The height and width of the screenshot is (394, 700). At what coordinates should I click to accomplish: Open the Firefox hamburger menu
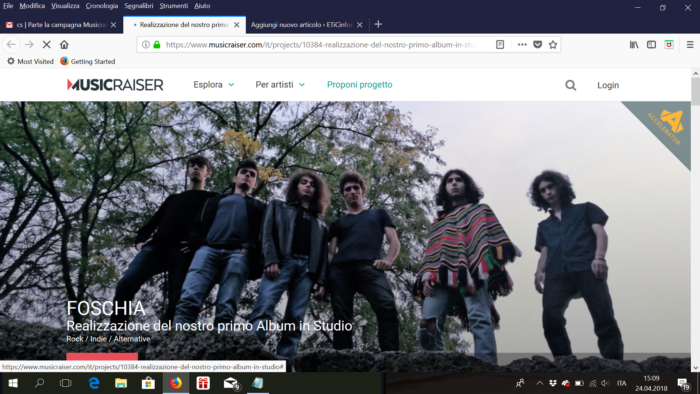[690, 45]
